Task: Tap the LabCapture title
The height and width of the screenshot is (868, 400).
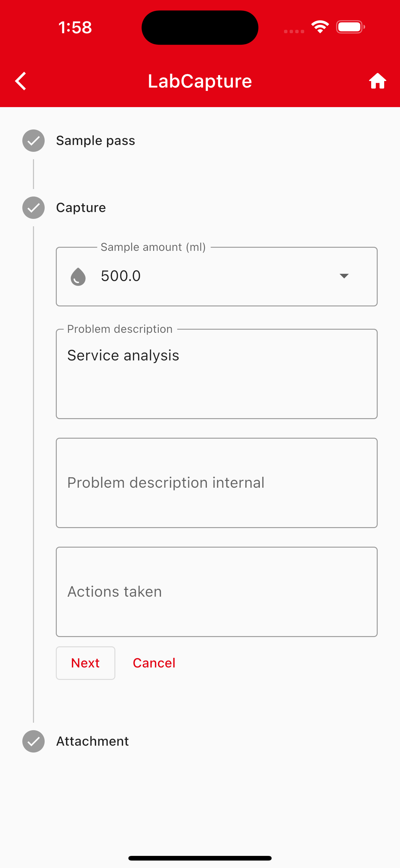Action: (200, 81)
